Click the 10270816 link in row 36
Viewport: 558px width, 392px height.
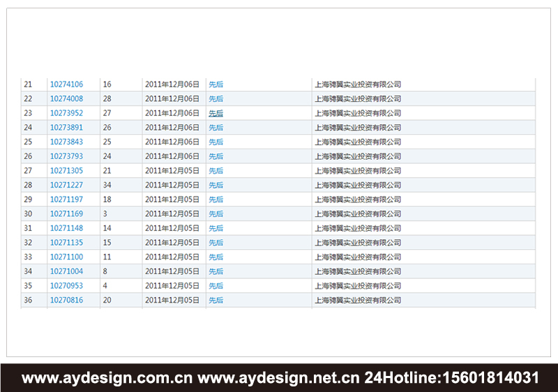point(66,300)
